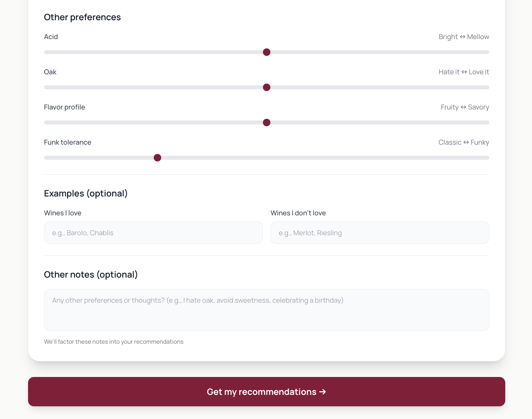
Task: Set the Funk tolerance slider
Action: (x=157, y=157)
